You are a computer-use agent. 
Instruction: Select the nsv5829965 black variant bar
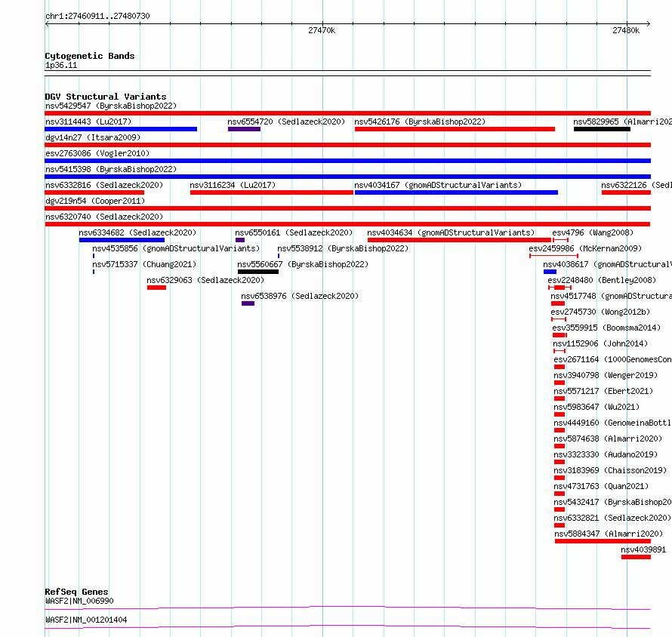(x=602, y=129)
